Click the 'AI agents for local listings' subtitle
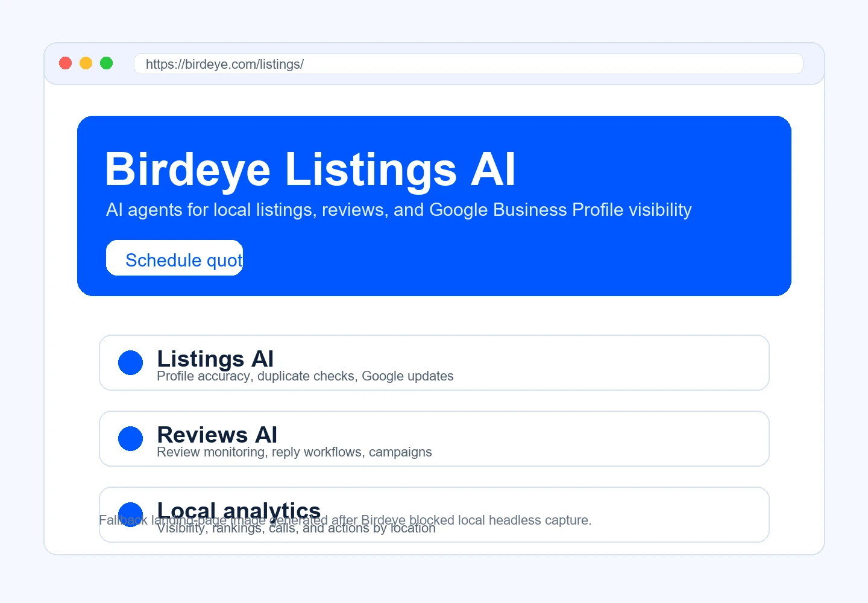 398,210
